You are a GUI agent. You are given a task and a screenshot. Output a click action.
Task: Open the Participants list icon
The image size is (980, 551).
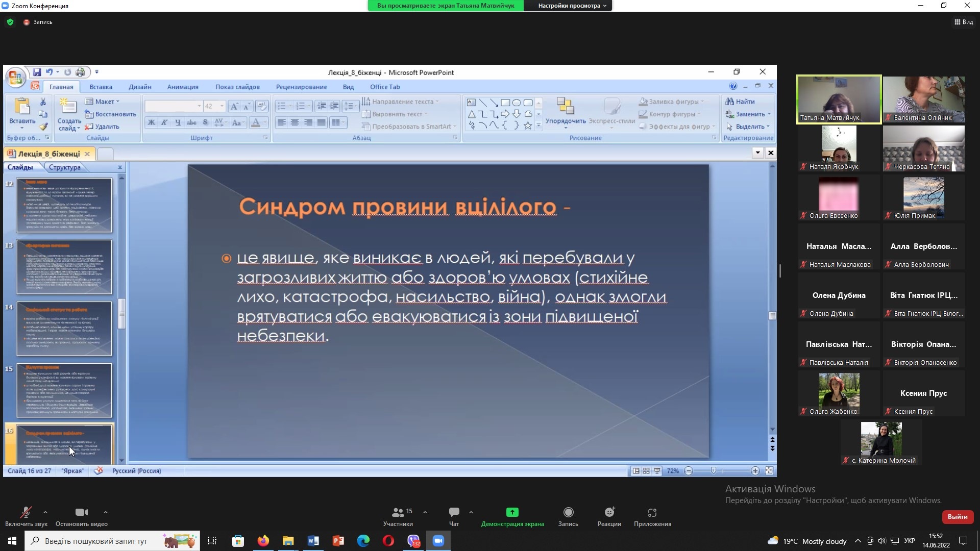(x=398, y=512)
